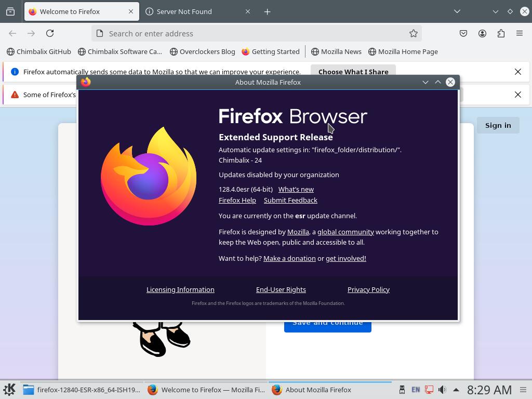Open the Firefox Help link

[x=237, y=200]
